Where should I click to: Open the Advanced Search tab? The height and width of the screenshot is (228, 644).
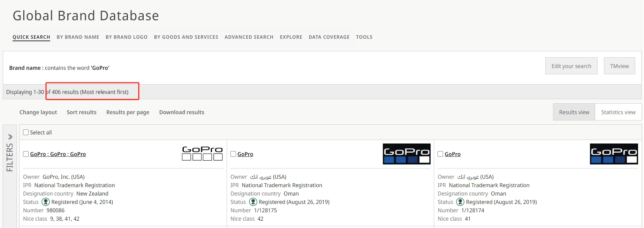point(249,37)
